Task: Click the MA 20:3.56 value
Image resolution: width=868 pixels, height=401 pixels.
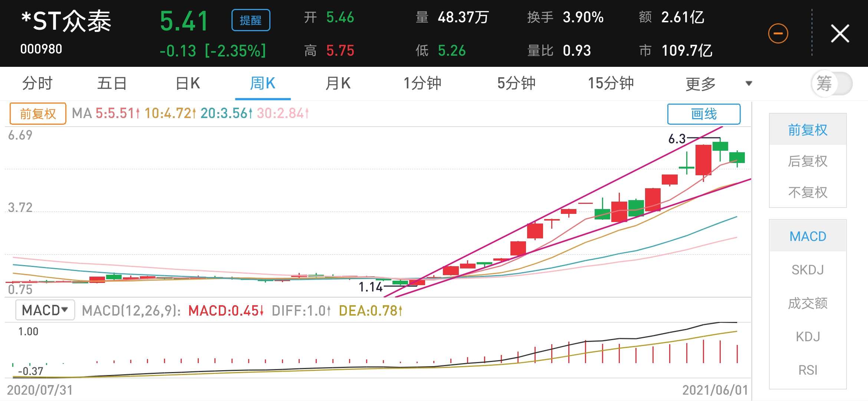Action: [x=227, y=113]
